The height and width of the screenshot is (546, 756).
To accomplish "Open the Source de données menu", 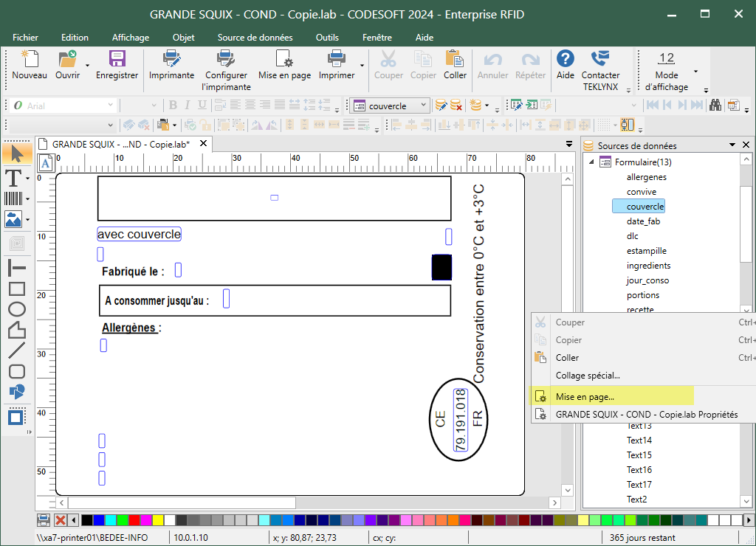I will pyautogui.click(x=255, y=38).
